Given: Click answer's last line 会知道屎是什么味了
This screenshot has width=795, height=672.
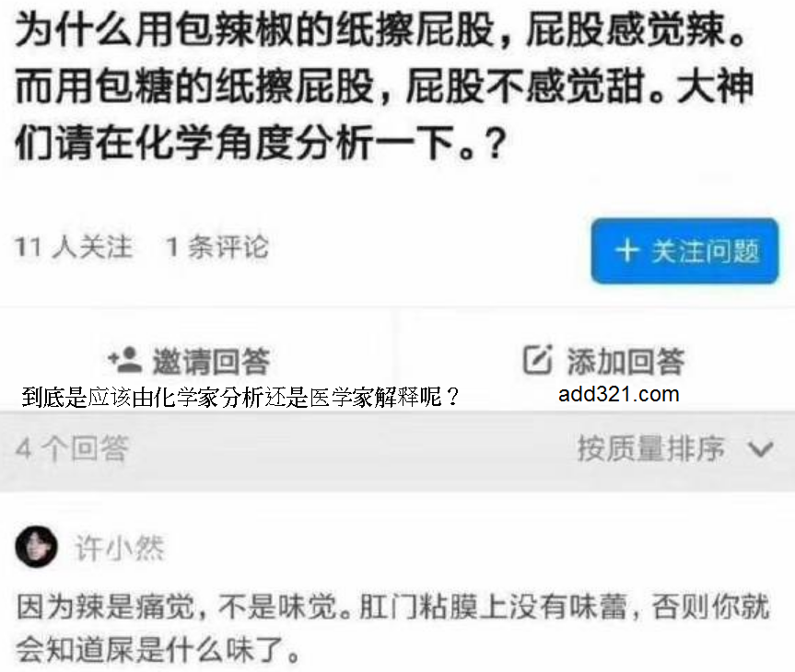Looking at the screenshot, I should tap(158, 650).
